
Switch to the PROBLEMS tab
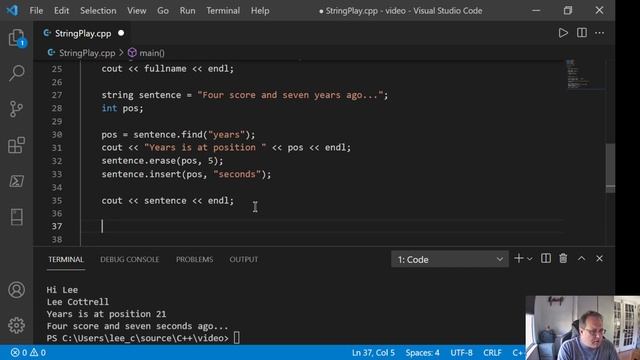click(195, 260)
